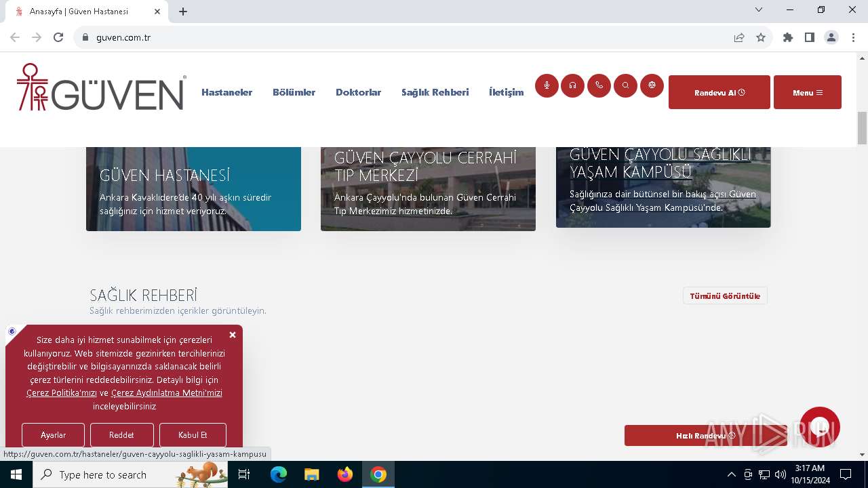Image resolution: width=868 pixels, height=488 pixels.
Task: Reject cookies with Reddet
Action: tap(121, 435)
